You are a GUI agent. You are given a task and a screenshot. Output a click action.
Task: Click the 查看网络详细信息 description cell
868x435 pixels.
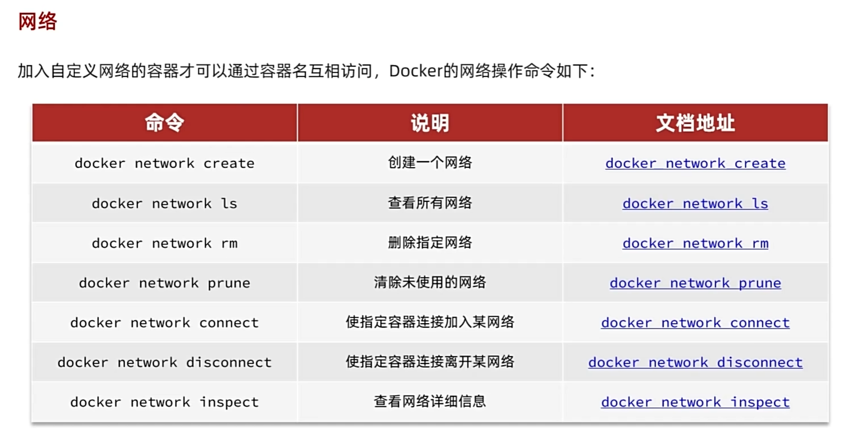pos(430,401)
